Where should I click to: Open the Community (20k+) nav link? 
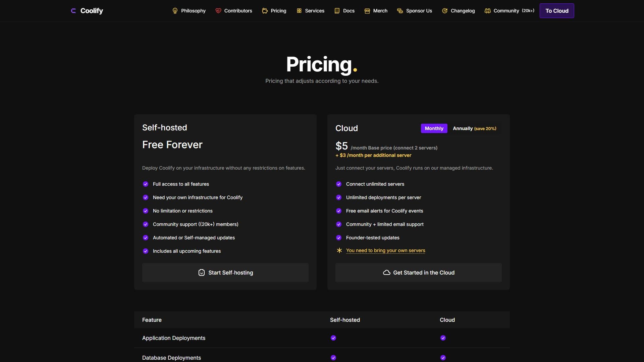pyautogui.click(x=509, y=11)
